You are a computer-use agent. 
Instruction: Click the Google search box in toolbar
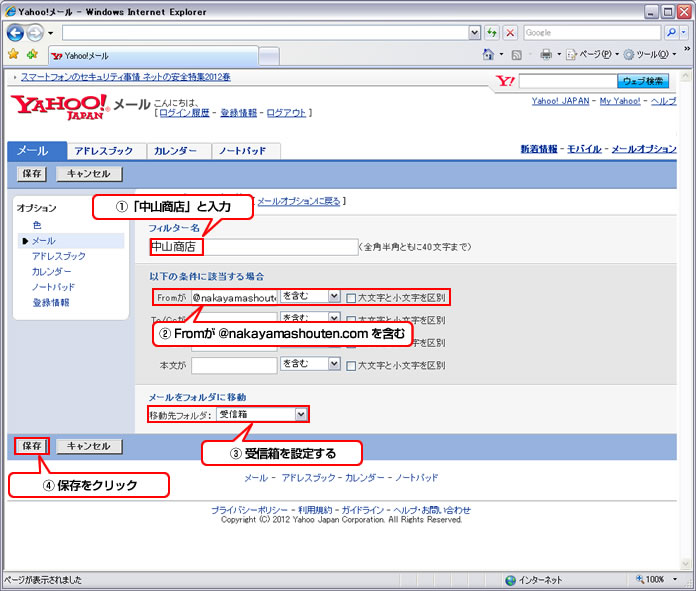click(592, 32)
